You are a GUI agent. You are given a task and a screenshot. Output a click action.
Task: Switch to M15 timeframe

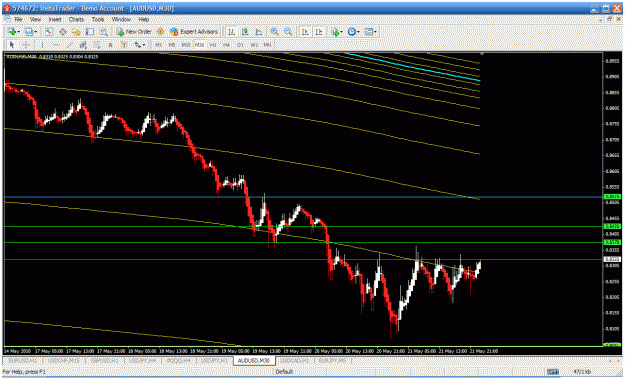tap(186, 45)
